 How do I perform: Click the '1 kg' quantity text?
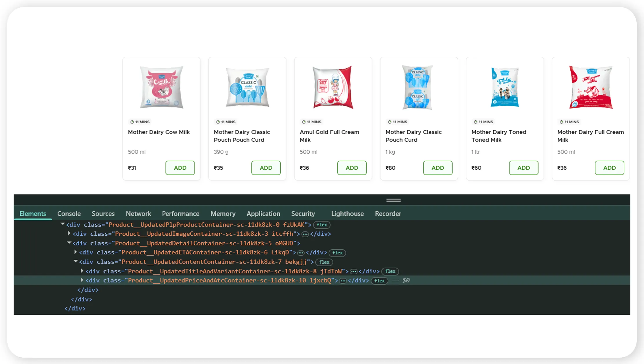390,152
